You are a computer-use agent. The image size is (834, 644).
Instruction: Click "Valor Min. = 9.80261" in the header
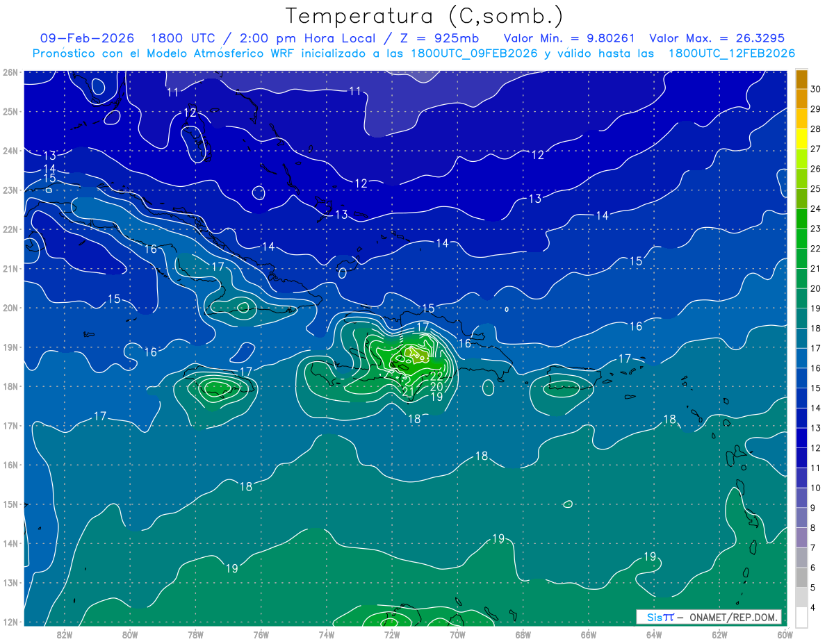point(569,38)
